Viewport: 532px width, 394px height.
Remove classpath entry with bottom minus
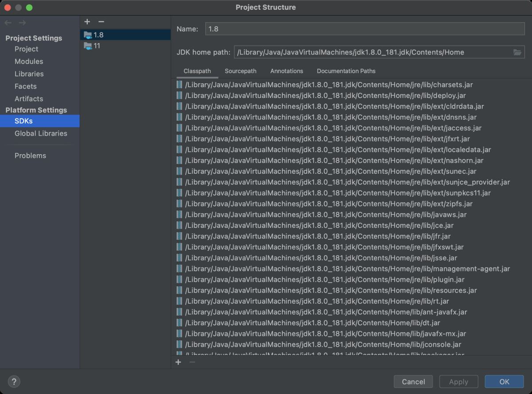click(x=192, y=362)
